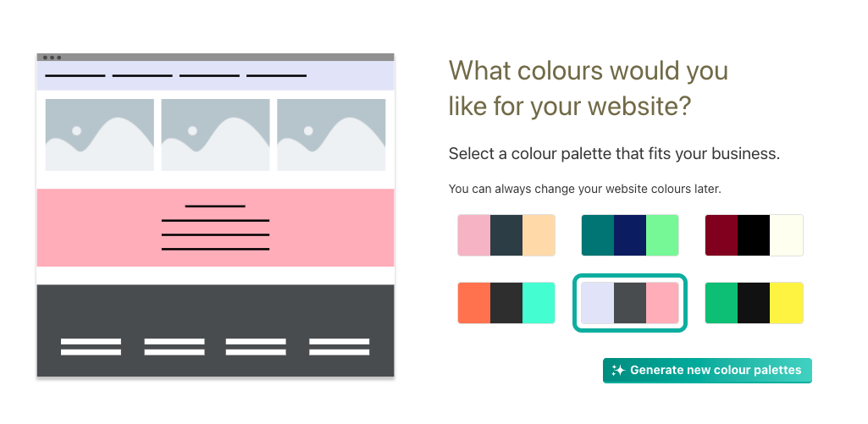The image size is (868, 424).
Task: Click the orange colour swatch
Action: click(474, 303)
